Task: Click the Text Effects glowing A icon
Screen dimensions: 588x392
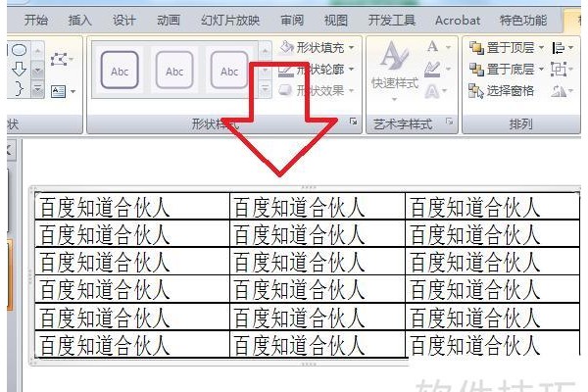Action: [x=432, y=91]
